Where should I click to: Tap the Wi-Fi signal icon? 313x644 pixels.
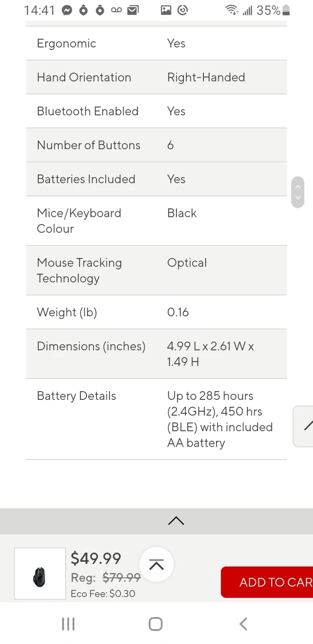tap(231, 10)
